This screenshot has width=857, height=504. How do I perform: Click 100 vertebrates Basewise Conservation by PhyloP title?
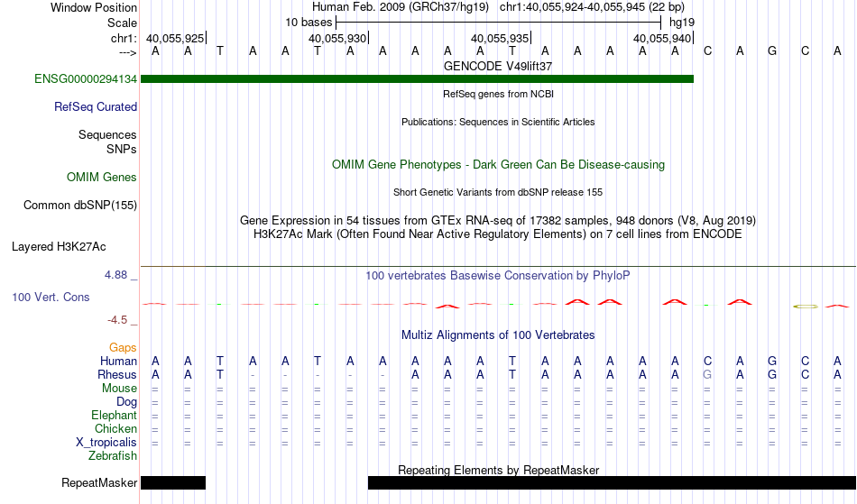pos(498,275)
